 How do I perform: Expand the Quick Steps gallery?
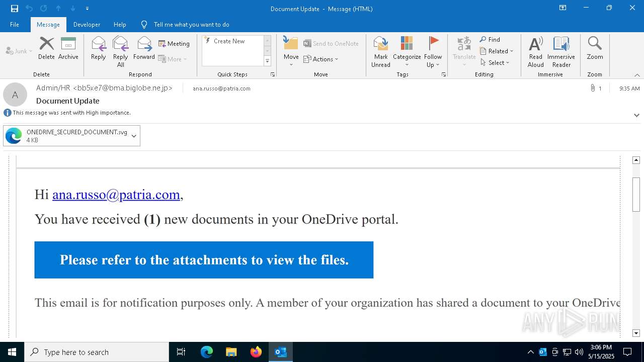click(x=268, y=61)
